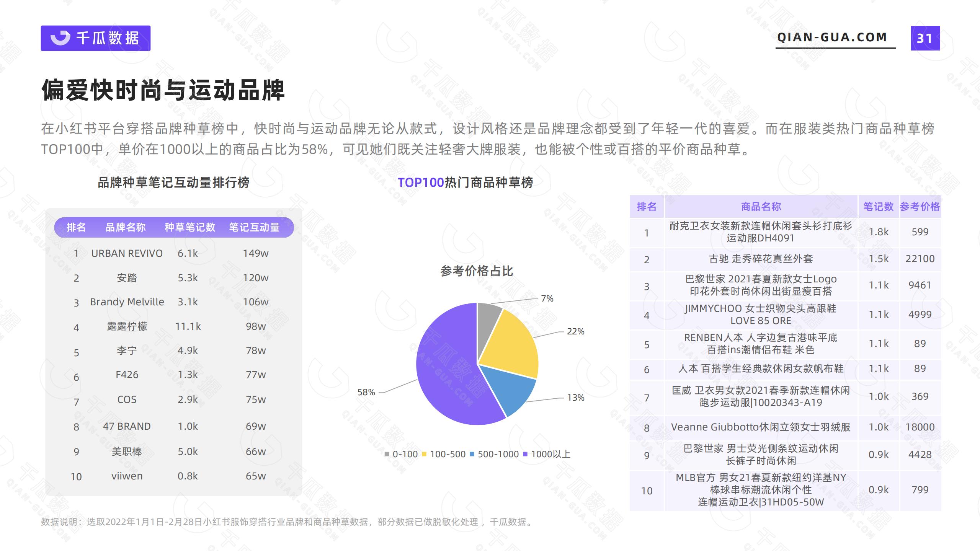The width and height of the screenshot is (980, 551).
Task: Open the QIAN-GUA.COM link
Action: pyautogui.click(x=831, y=37)
